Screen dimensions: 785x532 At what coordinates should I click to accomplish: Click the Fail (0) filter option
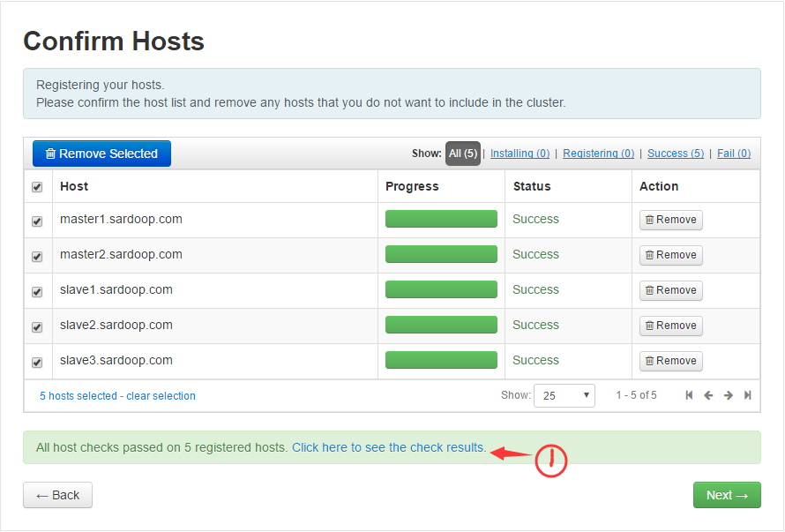tap(734, 153)
